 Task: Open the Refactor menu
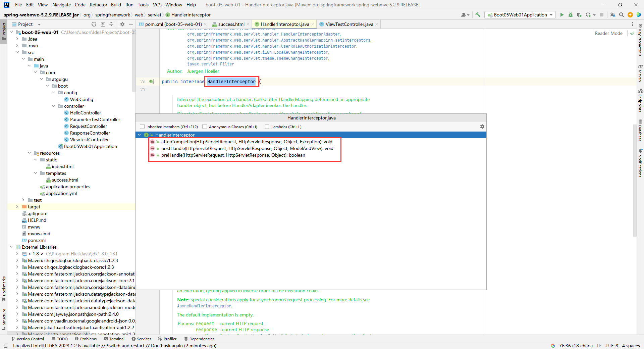coord(98,5)
